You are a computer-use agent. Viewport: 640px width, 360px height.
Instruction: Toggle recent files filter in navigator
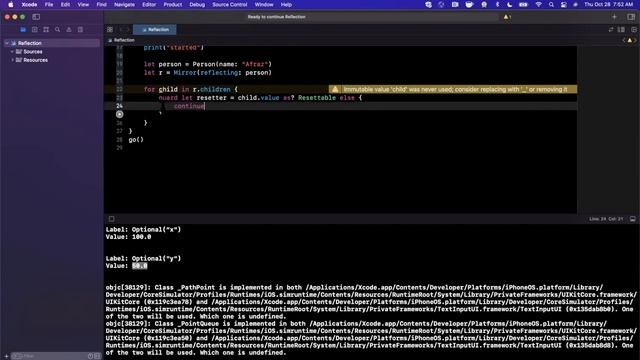pyautogui.click(x=90, y=356)
